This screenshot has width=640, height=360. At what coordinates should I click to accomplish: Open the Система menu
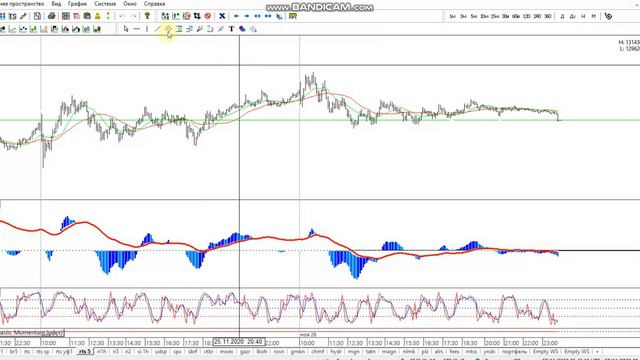pos(105,4)
